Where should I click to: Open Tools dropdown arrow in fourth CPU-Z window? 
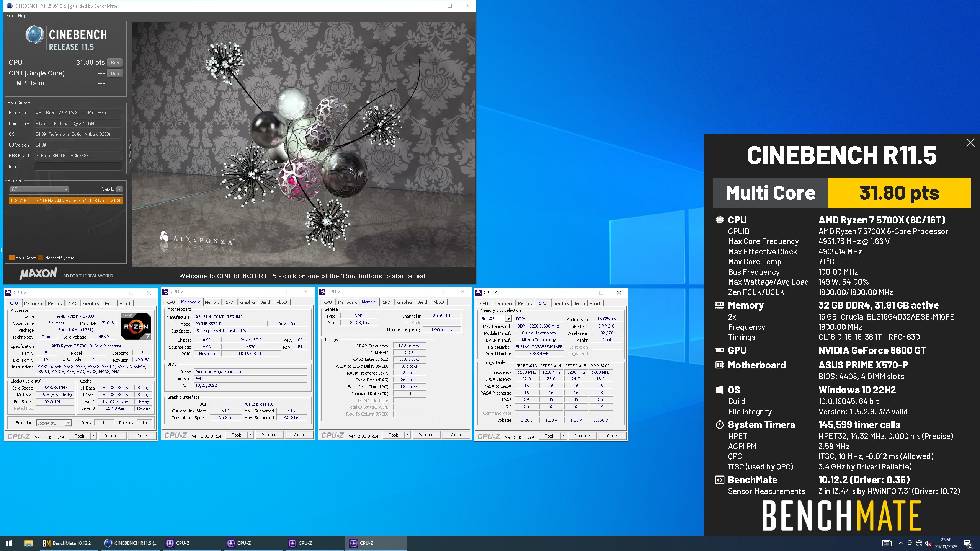click(x=563, y=436)
